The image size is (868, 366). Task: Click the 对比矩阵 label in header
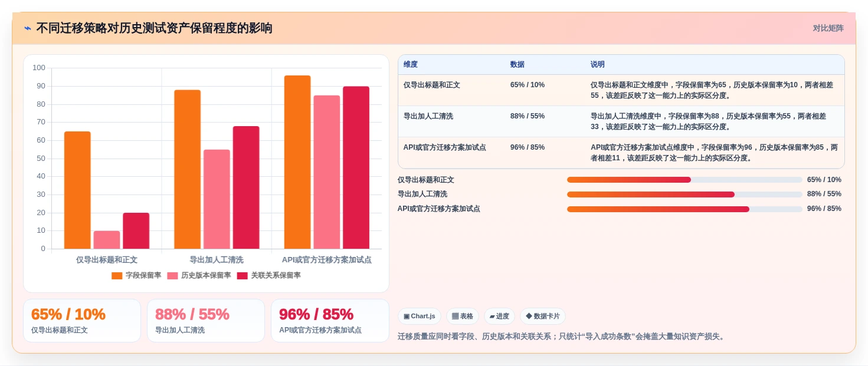[828, 28]
